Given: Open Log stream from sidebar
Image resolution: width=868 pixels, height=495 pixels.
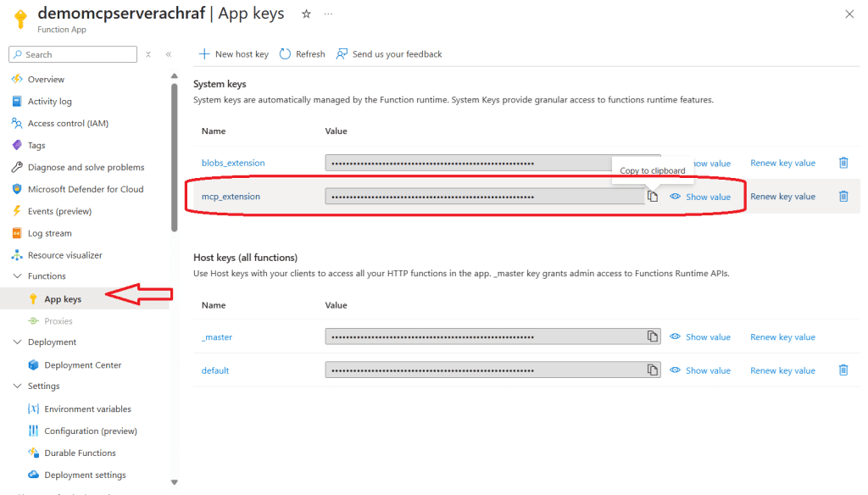Looking at the screenshot, I should pyautogui.click(x=49, y=233).
